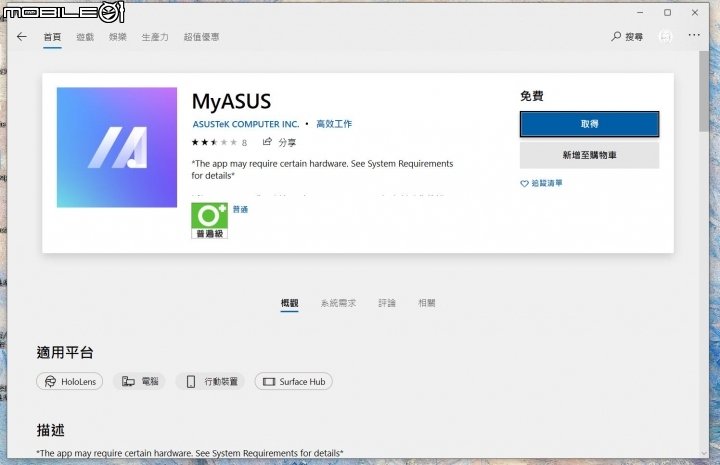
Task: Click the MyASUS app title
Action: 231,101
